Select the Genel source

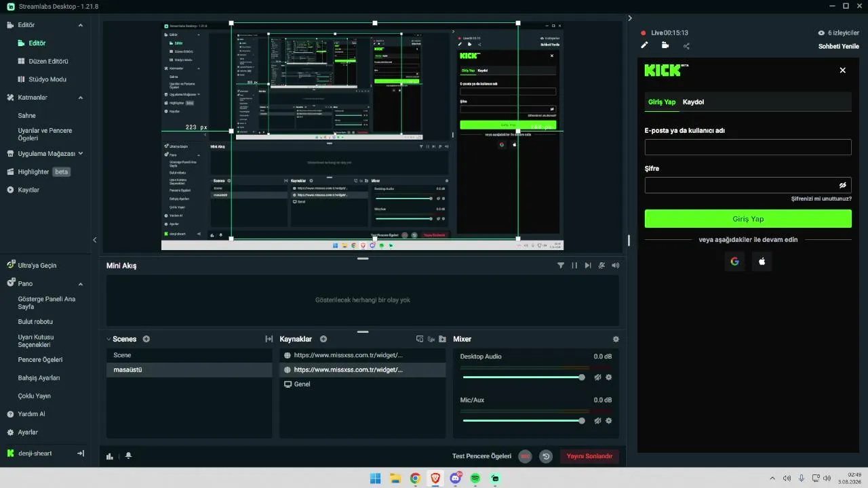coord(363,384)
